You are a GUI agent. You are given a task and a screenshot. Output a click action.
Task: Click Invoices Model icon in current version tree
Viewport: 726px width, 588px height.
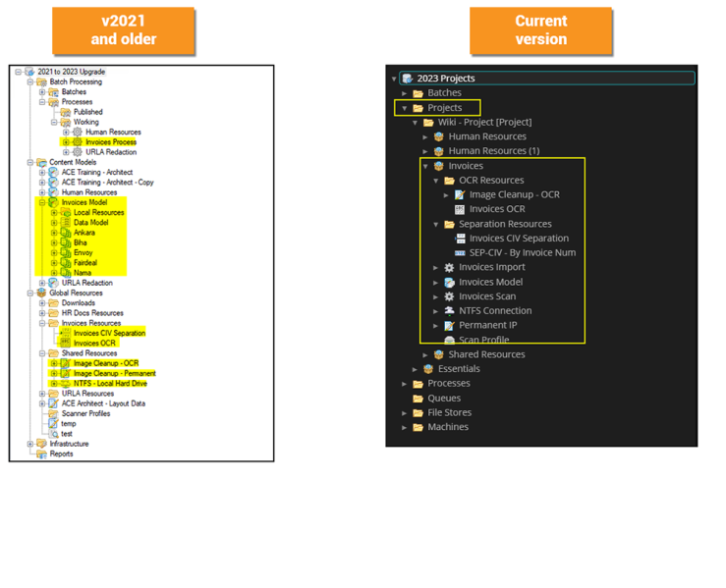[x=449, y=282]
